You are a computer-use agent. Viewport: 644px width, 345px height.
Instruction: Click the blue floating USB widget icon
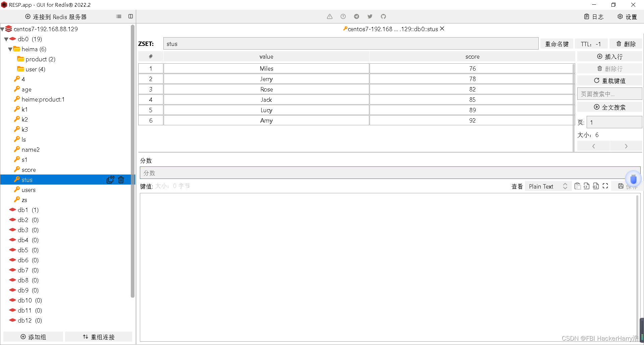[x=633, y=179]
